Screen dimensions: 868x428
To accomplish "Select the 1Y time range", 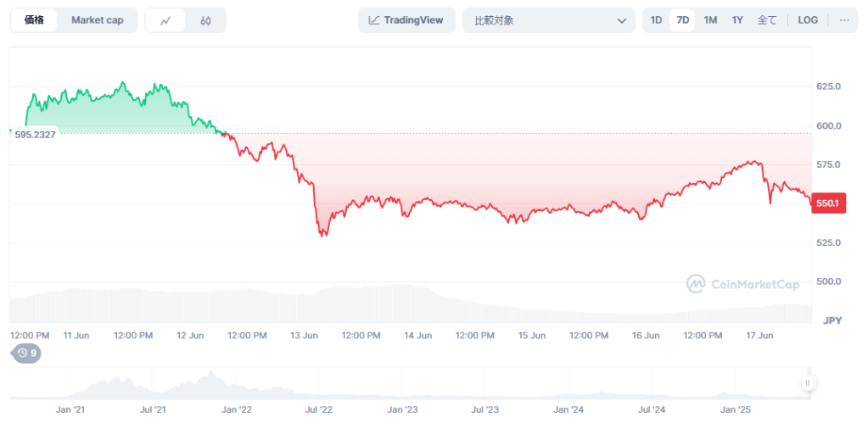I will [737, 20].
